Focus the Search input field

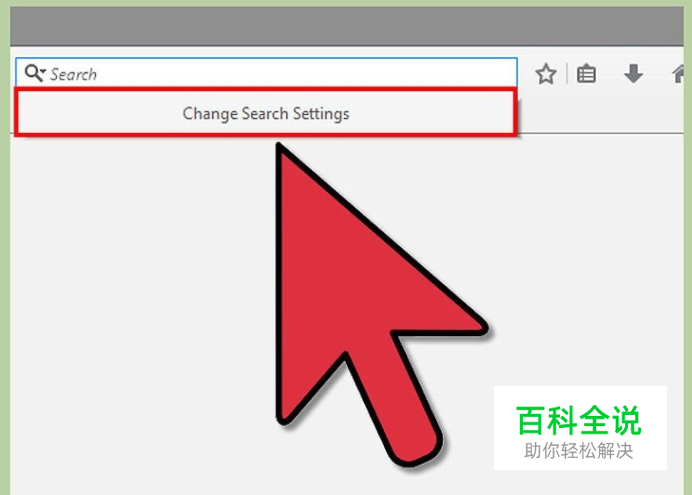[x=266, y=72]
